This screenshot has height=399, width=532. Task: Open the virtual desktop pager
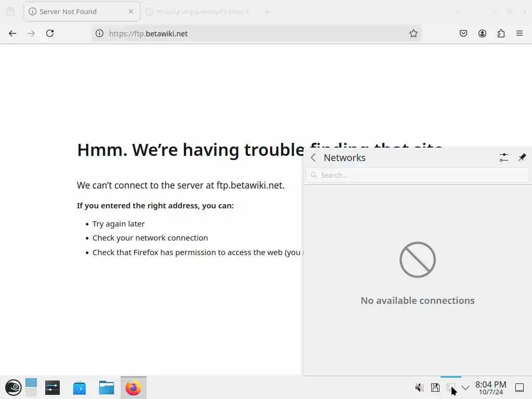31,388
